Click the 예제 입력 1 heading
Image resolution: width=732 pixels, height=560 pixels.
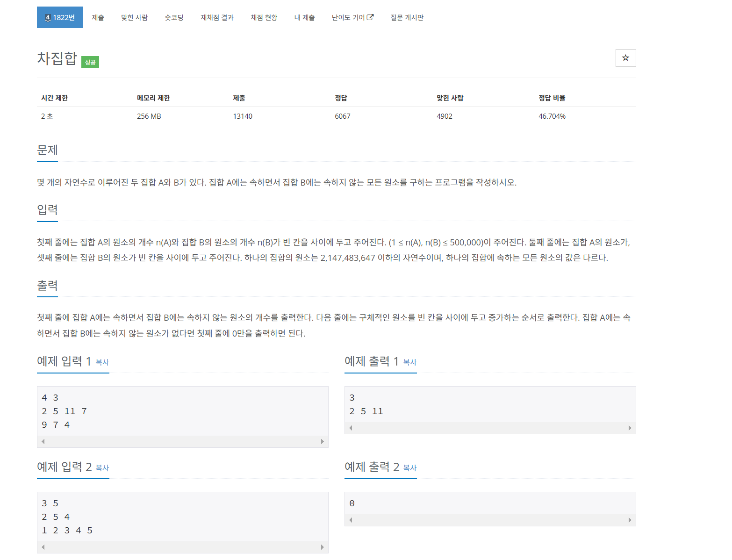(x=64, y=361)
